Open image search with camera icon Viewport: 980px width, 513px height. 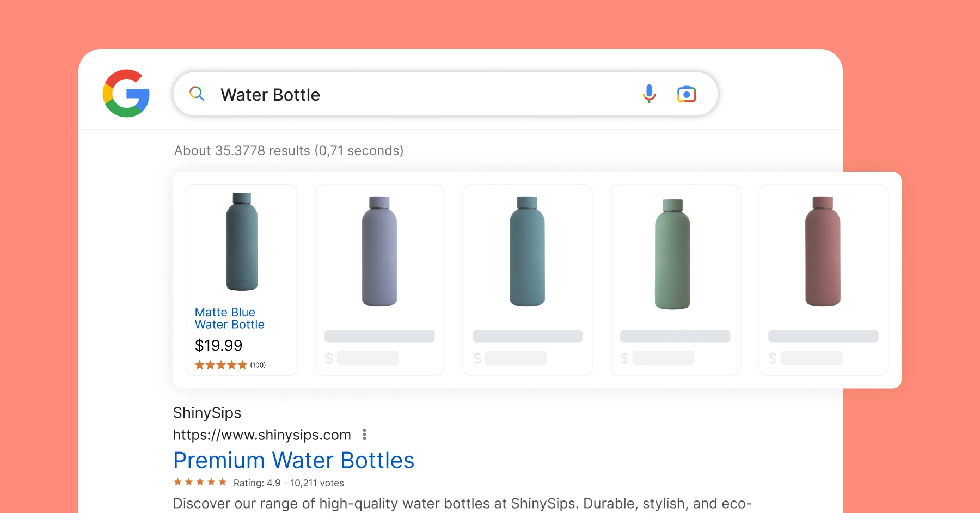[687, 94]
